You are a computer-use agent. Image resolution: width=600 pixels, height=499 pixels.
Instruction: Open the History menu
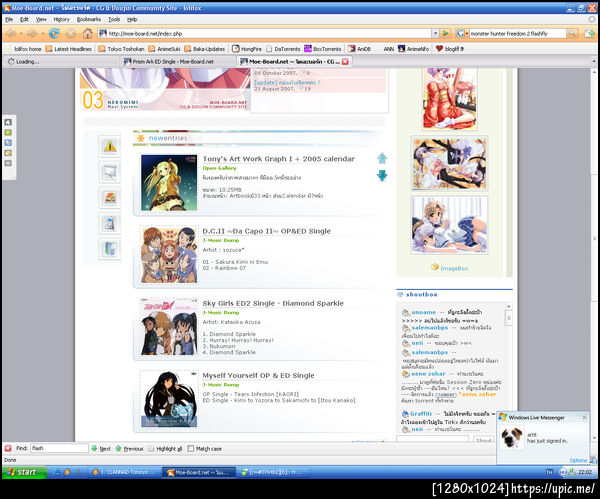(61, 19)
